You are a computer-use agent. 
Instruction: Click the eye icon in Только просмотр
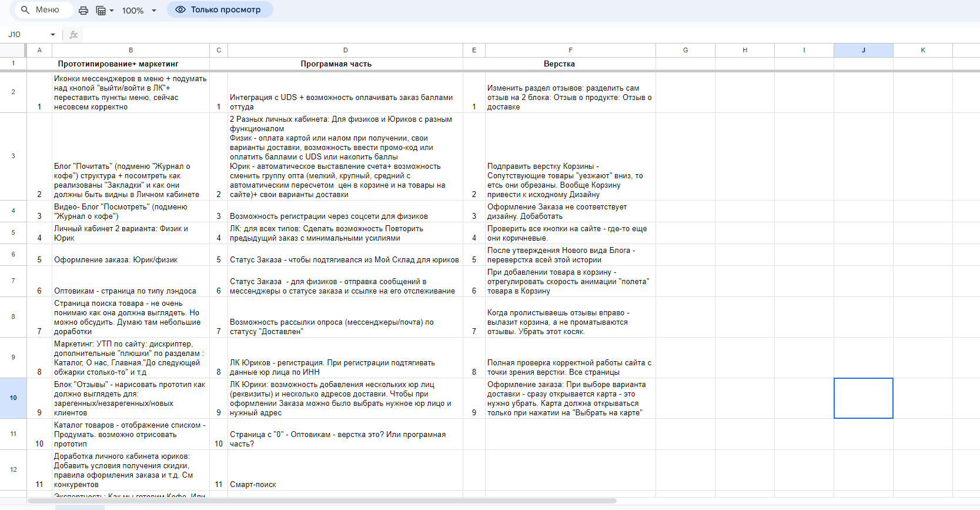(180, 9)
